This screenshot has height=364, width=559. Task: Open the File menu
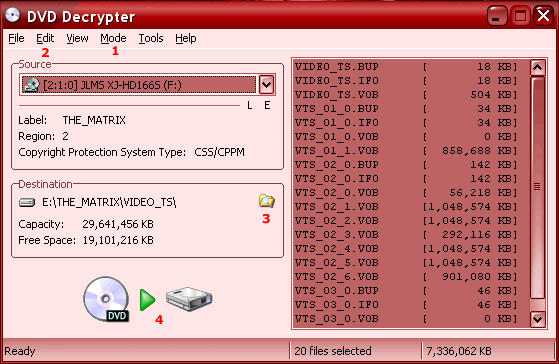pyautogui.click(x=16, y=38)
